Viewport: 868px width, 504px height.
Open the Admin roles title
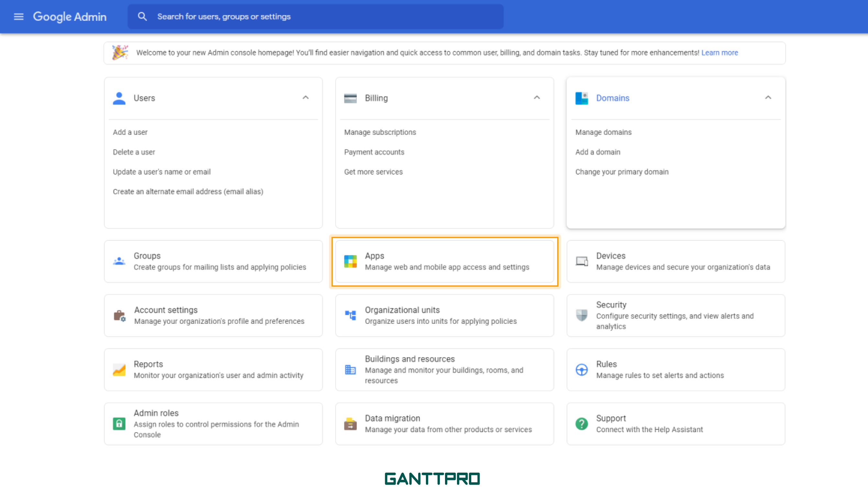click(156, 413)
